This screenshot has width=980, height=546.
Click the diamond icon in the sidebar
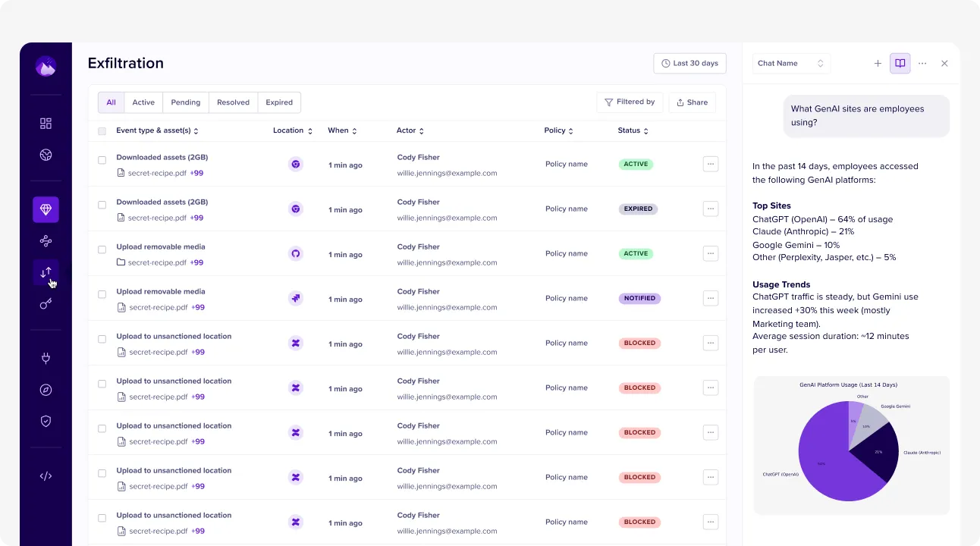coord(46,209)
